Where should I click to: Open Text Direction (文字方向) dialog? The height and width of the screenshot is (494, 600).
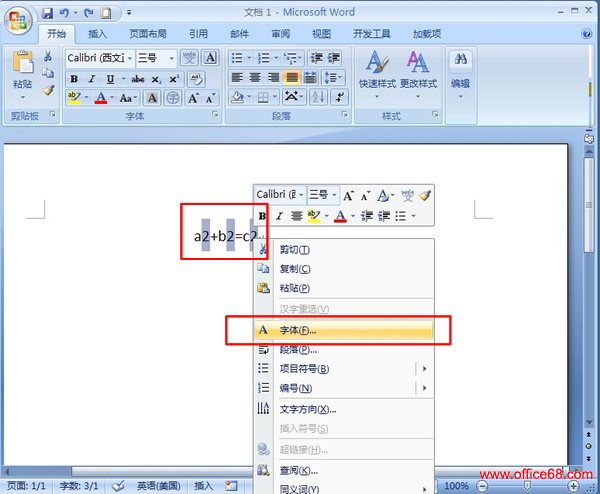point(344,409)
